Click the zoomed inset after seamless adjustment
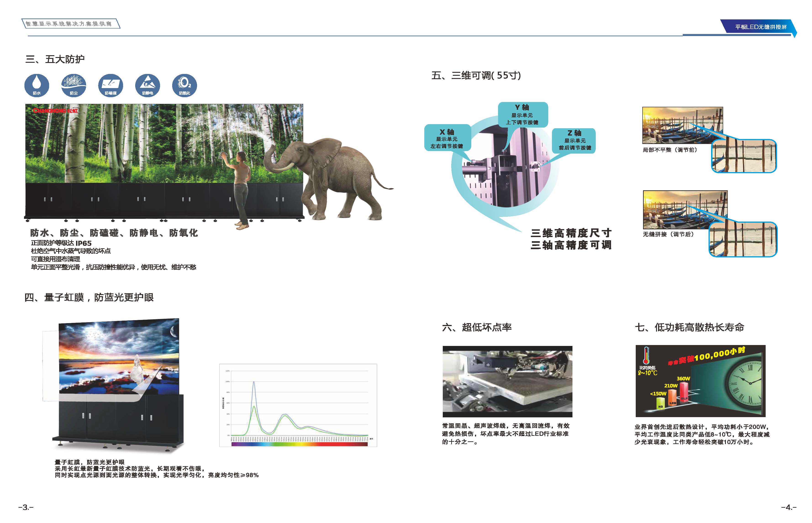The width and height of the screenshot is (812, 523). tap(743, 239)
